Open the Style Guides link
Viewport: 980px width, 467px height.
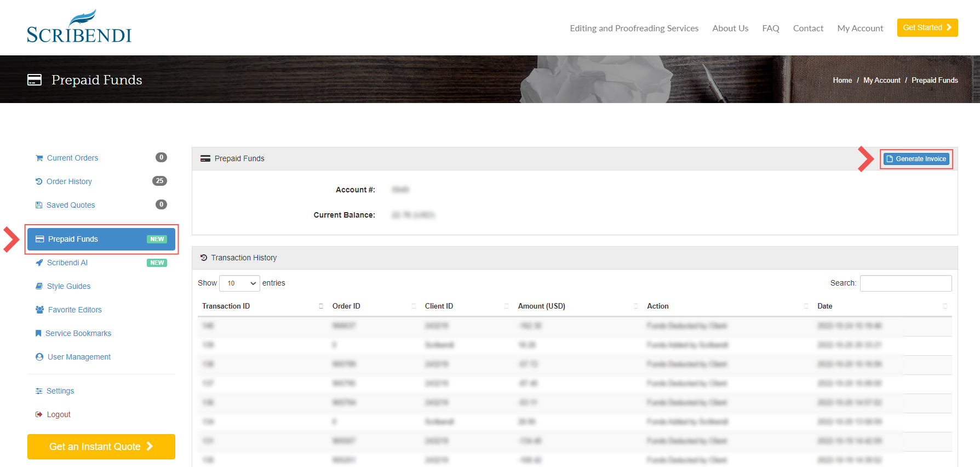tap(68, 286)
